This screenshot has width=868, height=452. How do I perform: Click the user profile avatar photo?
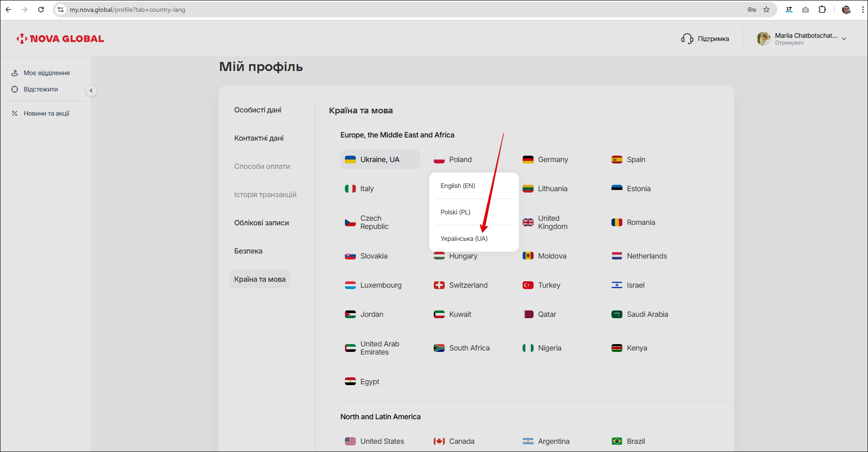pos(764,39)
